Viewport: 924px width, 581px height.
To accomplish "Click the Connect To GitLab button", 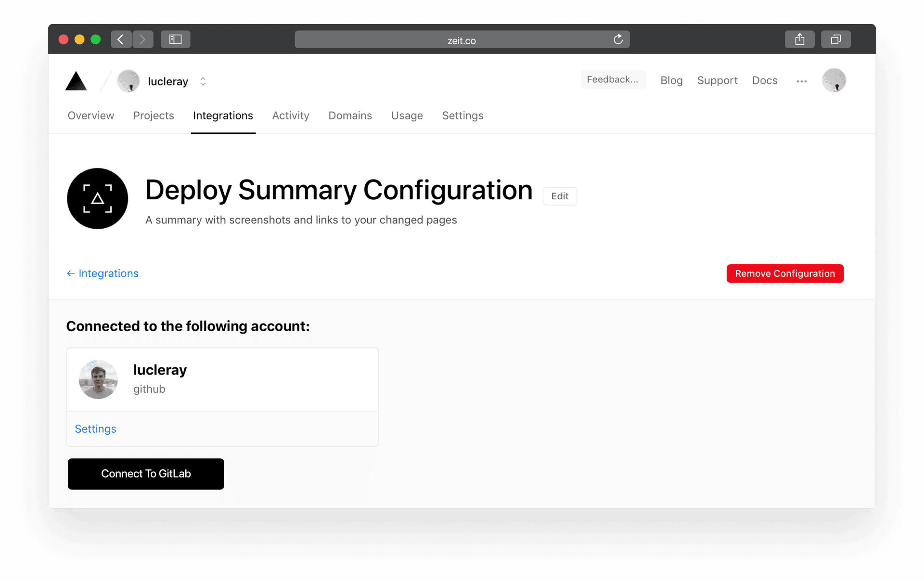I will click(x=146, y=474).
